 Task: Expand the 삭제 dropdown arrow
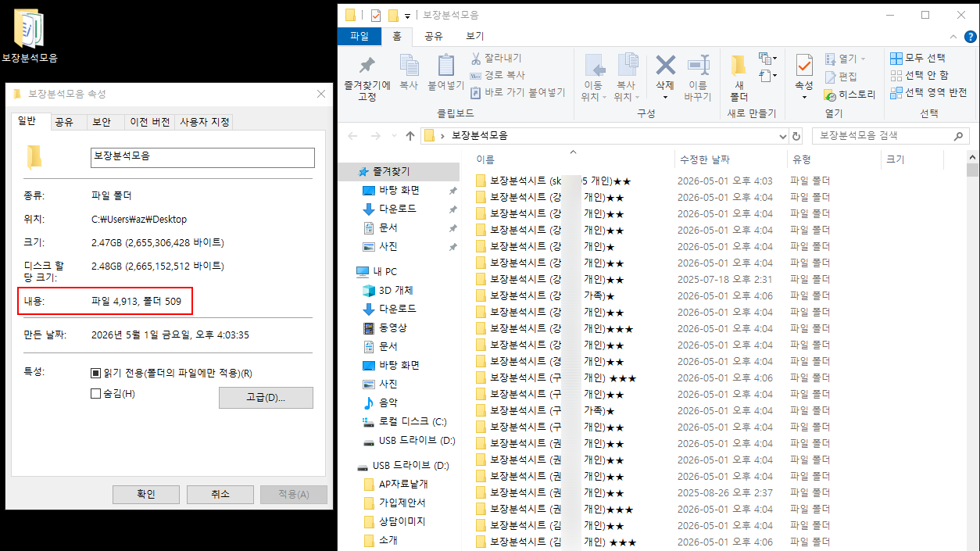click(665, 97)
